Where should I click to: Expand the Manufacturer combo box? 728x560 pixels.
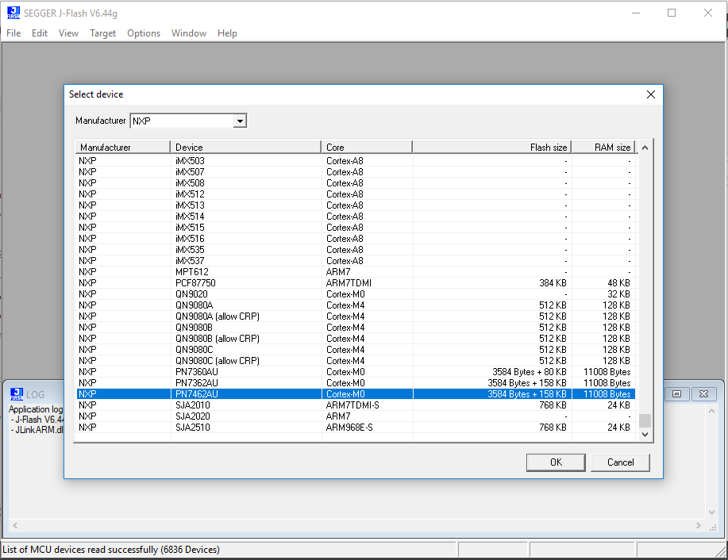click(x=240, y=121)
